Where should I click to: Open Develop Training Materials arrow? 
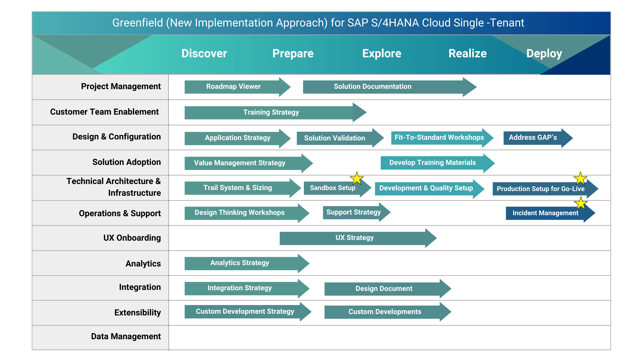[438, 163]
